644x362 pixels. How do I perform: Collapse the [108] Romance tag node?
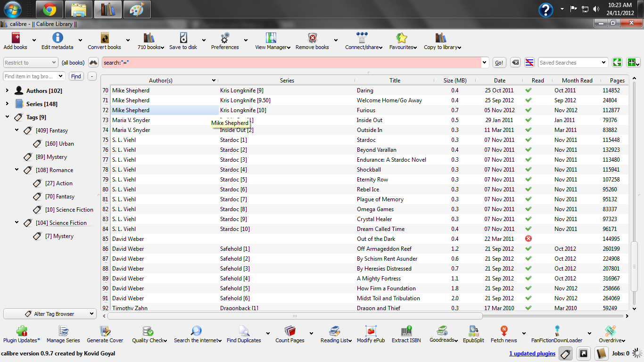[17, 170]
